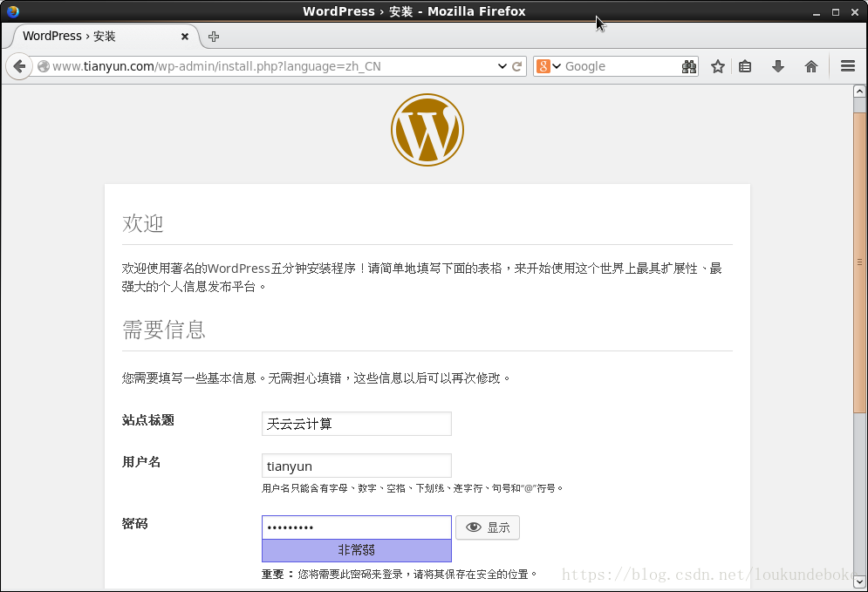Click the Firefox icon in title bar
868x592 pixels.
point(13,11)
